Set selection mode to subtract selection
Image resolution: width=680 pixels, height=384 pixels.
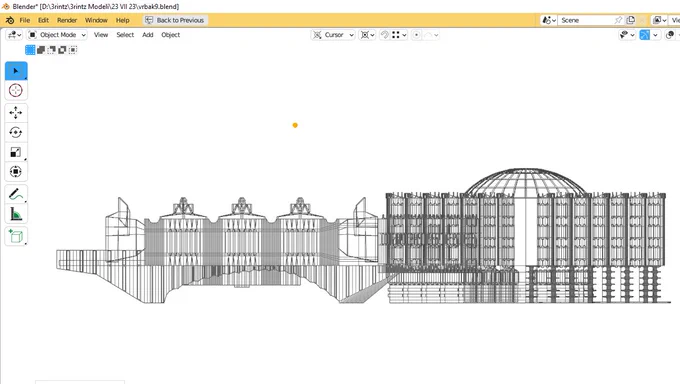coord(51,50)
